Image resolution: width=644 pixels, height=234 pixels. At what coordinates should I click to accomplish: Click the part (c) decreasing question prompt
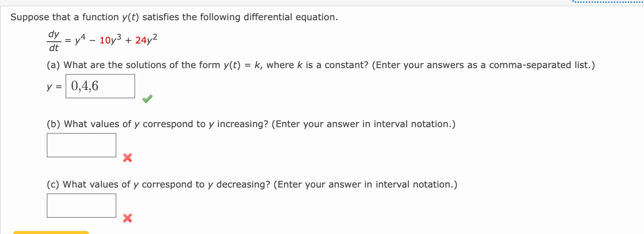tap(250, 184)
